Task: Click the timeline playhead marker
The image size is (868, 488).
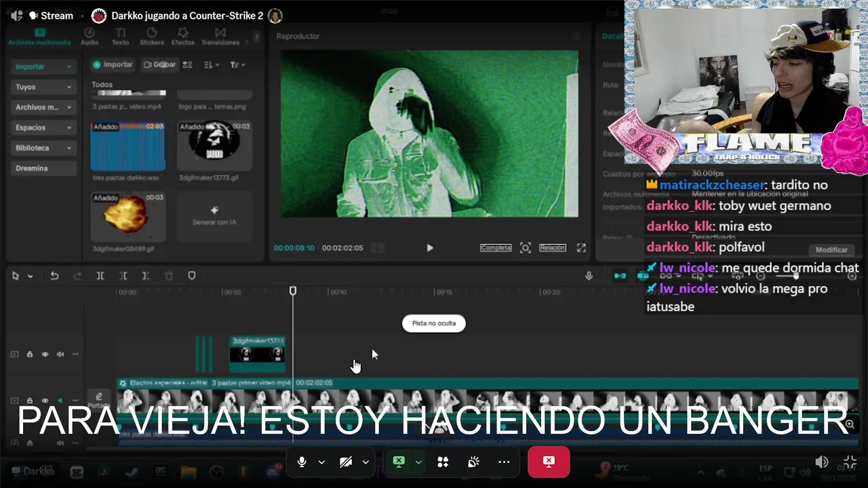Action: 293,291
